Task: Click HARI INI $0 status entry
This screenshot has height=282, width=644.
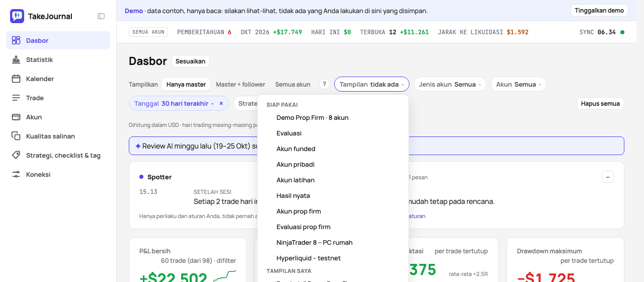Action: click(x=331, y=32)
